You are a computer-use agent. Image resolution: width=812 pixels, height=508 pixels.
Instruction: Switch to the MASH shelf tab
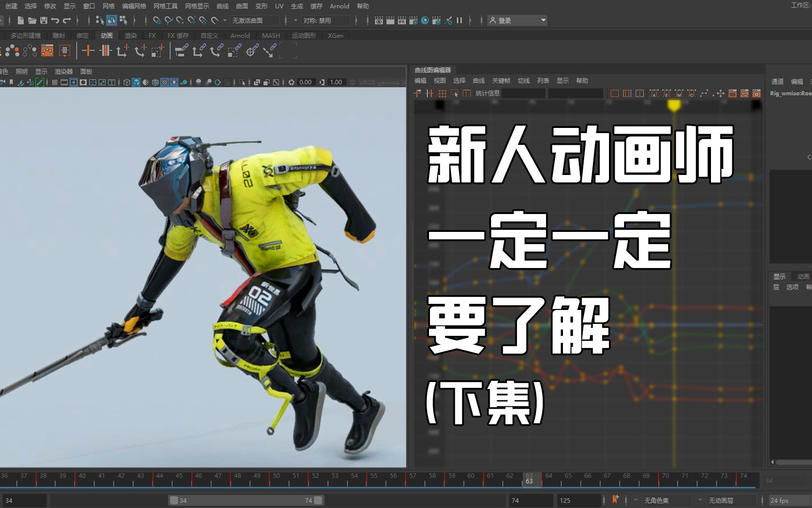pyautogui.click(x=271, y=35)
